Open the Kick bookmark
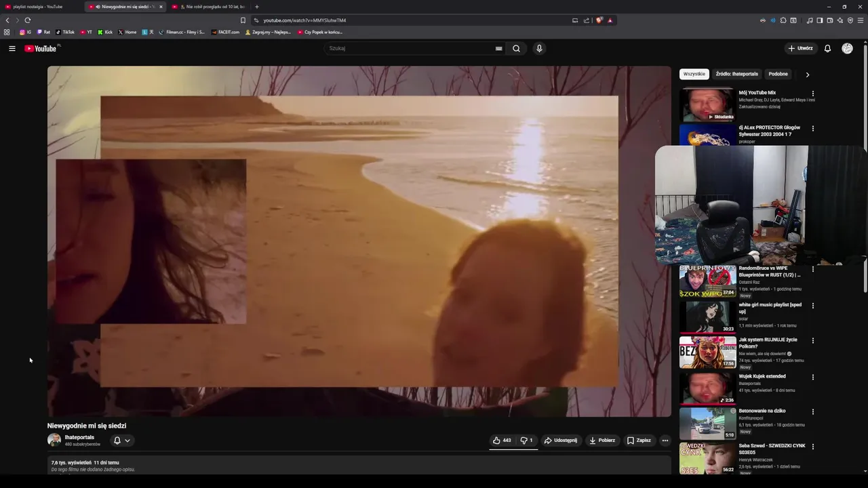Image resolution: width=868 pixels, height=488 pixels. pyautogui.click(x=105, y=32)
